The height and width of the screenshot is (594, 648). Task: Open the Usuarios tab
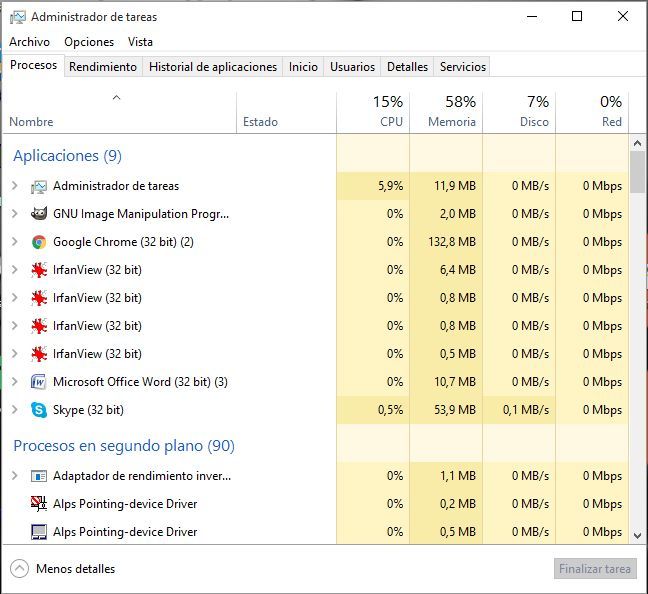(352, 67)
